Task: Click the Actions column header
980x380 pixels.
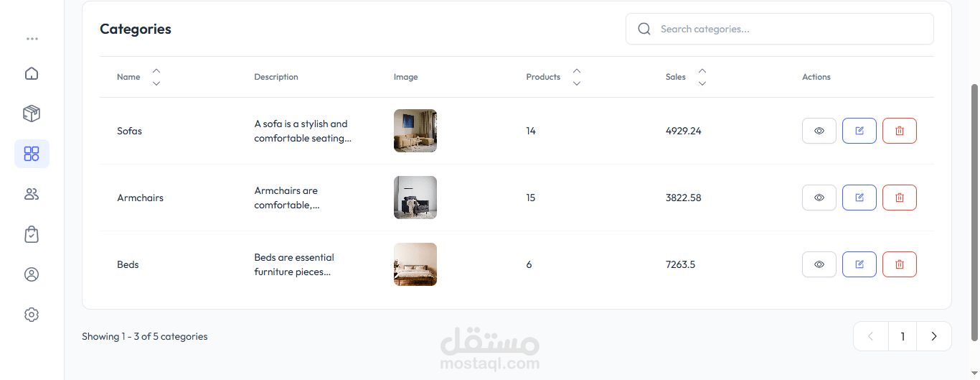Action: point(816,77)
